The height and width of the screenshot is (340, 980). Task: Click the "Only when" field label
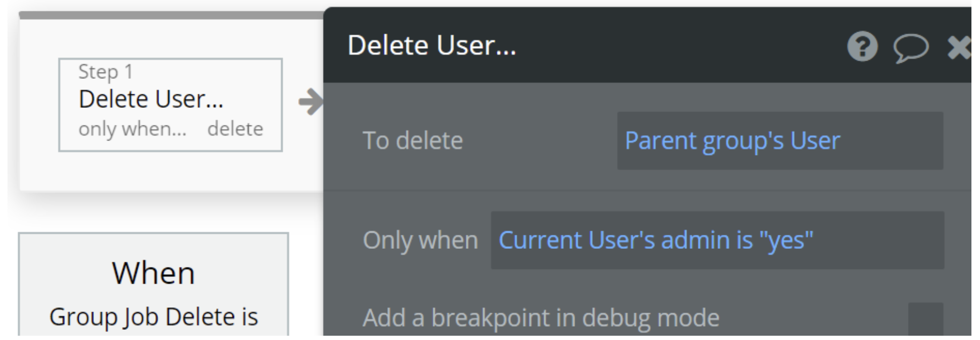420,240
